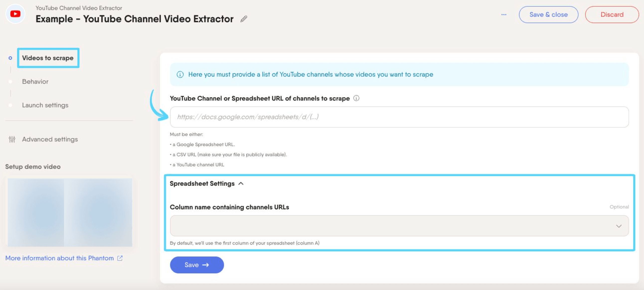Click the 'a Google Spreadsheet URL' hint text
644x290 pixels.
203,145
